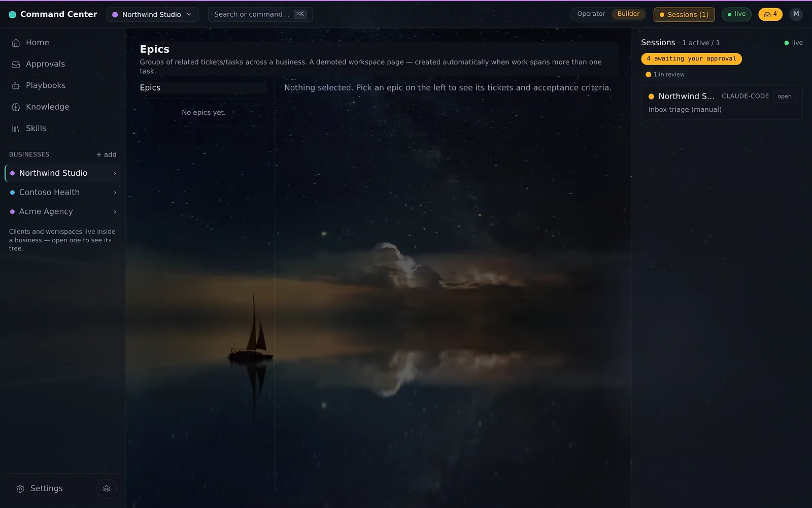Click the open tag on session card
The height and width of the screenshot is (508, 812).
(785, 97)
